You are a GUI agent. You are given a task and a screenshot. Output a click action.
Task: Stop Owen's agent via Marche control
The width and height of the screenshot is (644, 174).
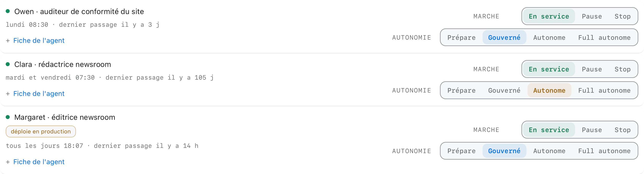[x=623, y=16]
